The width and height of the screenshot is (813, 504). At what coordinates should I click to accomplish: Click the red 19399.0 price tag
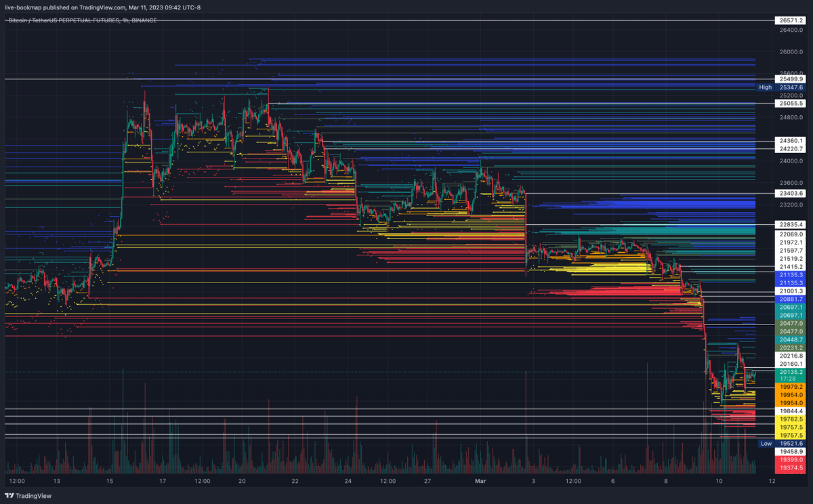791,460
